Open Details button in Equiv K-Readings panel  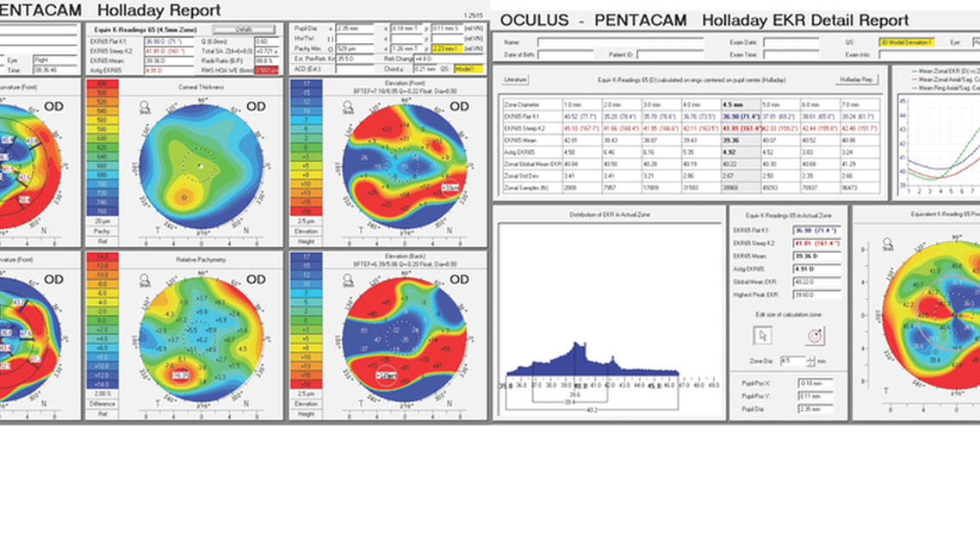click(244, 29)
